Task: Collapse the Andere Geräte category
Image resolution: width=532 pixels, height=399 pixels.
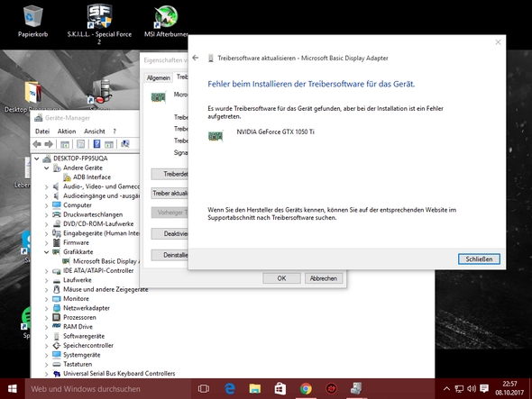Action: (x=47, y=168)
